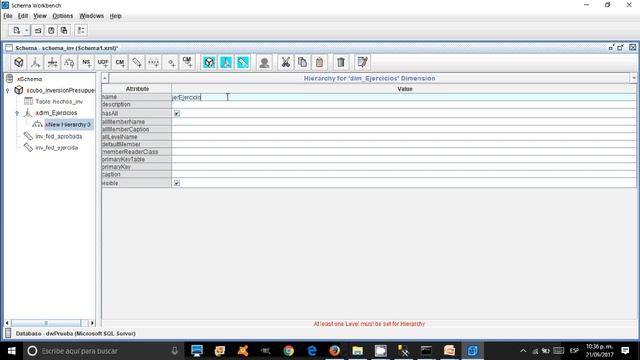Toggle the hasAll checkbox

point(177,113)
